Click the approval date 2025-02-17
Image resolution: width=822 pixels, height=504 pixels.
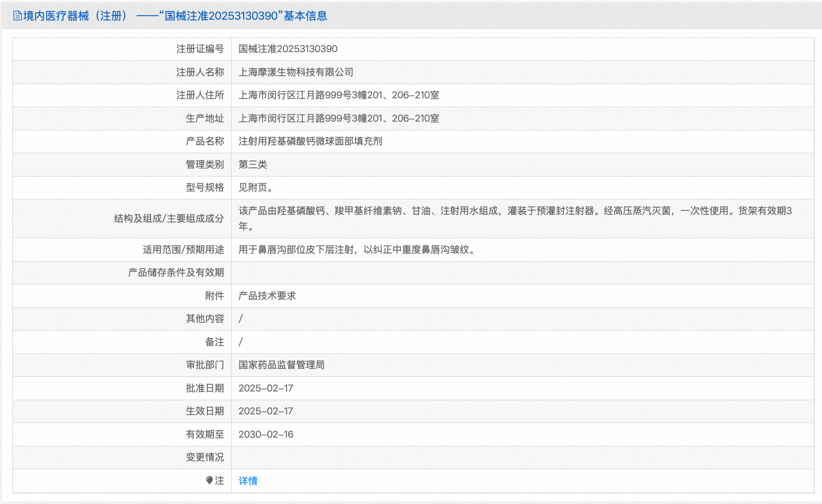pos(265,388)
